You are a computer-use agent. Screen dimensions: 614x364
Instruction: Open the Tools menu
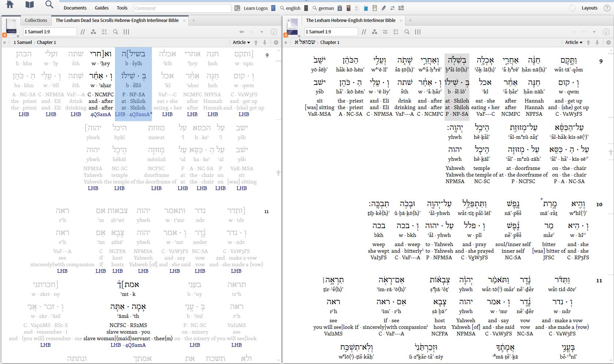(x=122, y=8)
